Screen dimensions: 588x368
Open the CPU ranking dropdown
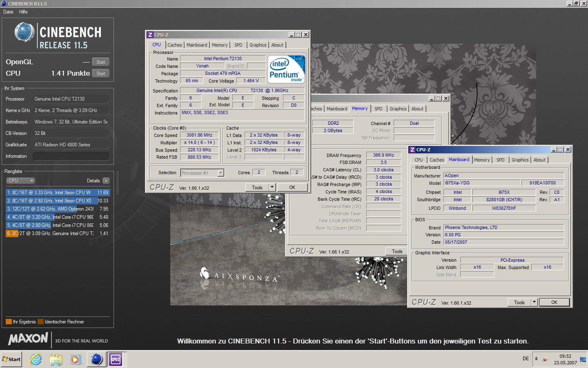pyautogui.click(x=20, y=180)
